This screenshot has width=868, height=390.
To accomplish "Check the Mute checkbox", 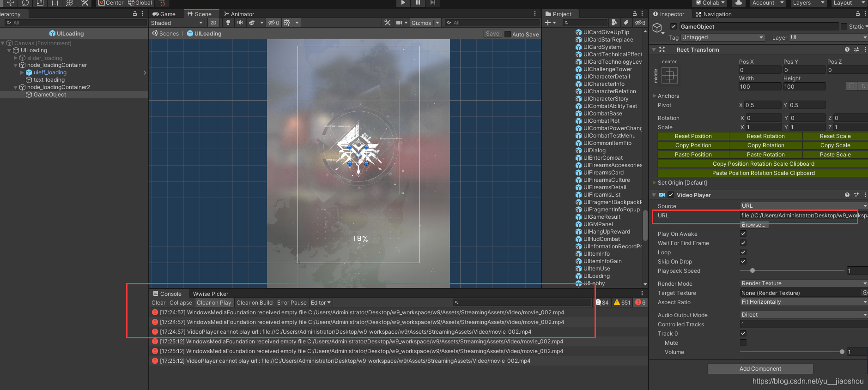I will (743, 342).
